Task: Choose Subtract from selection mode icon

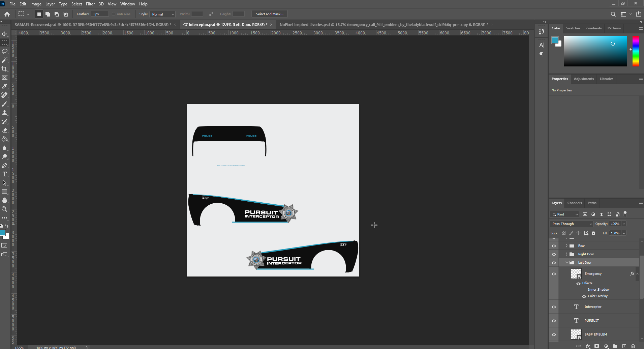Action: 57,14
